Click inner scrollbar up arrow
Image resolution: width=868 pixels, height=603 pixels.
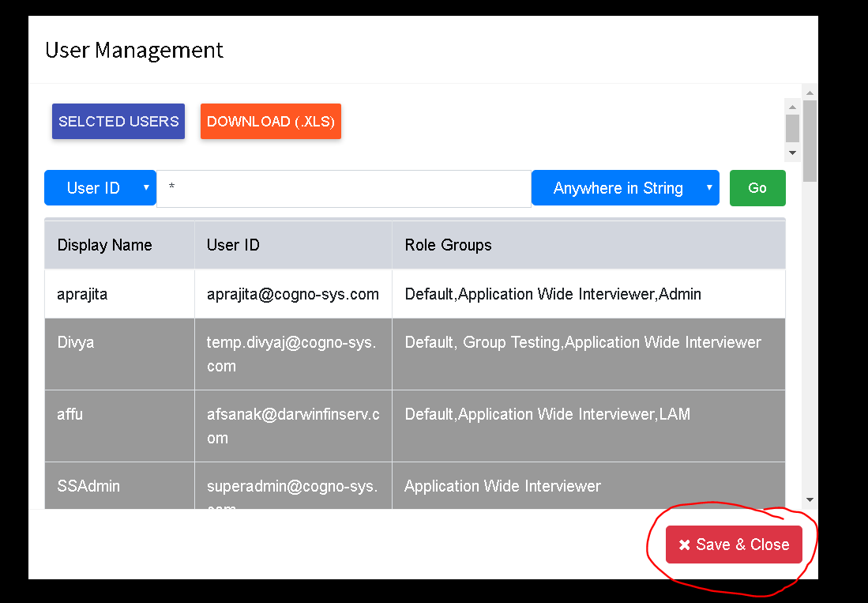[792, 107]
